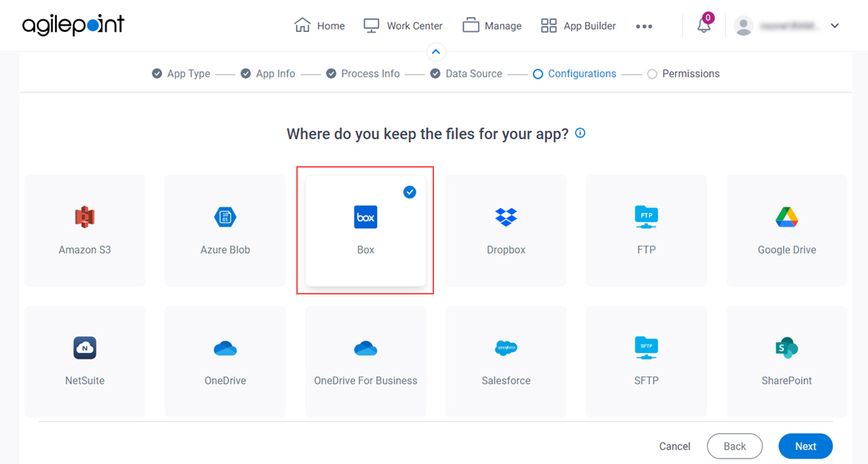Select the SharePoint icon
Viewport: 868px width, 464px height.
tap(787, 348)
